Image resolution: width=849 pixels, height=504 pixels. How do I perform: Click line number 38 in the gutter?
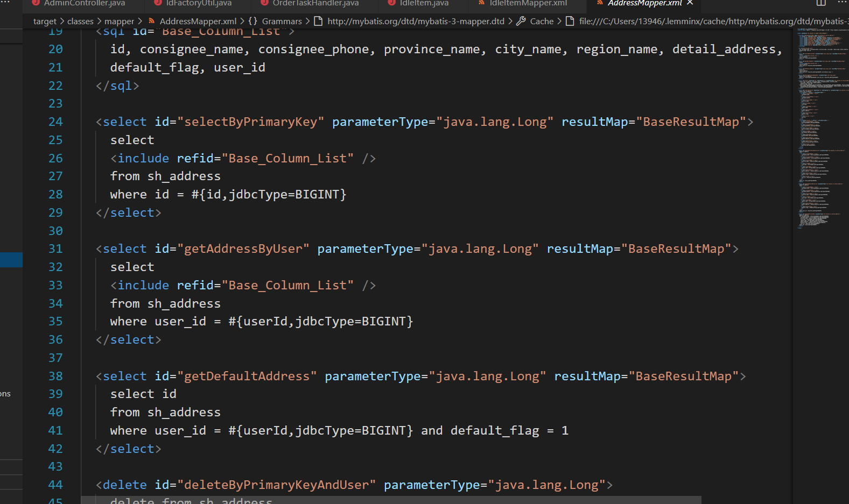tap(55, 377)
